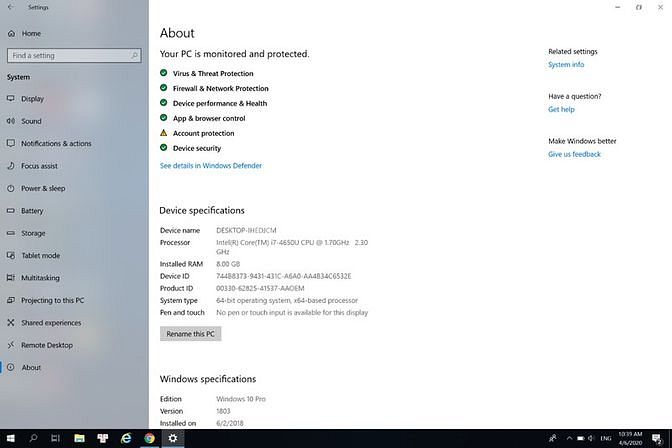Open Task View from the taskbar
Viewport: 672px width, 448px height.
55,438
